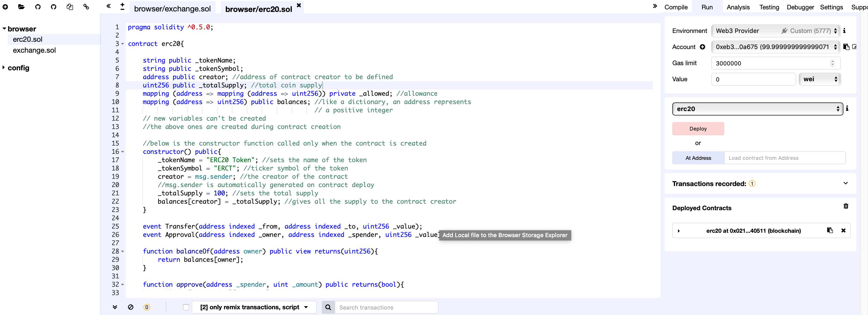The width and height of the screenshot is (868, 315).
Task: Add local file via open-folder icon
Action: (21, 7)
